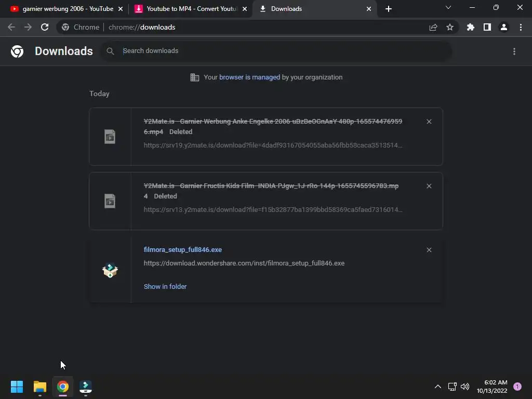
Task: Close the YouTube tab
Action: click(121, 9)
